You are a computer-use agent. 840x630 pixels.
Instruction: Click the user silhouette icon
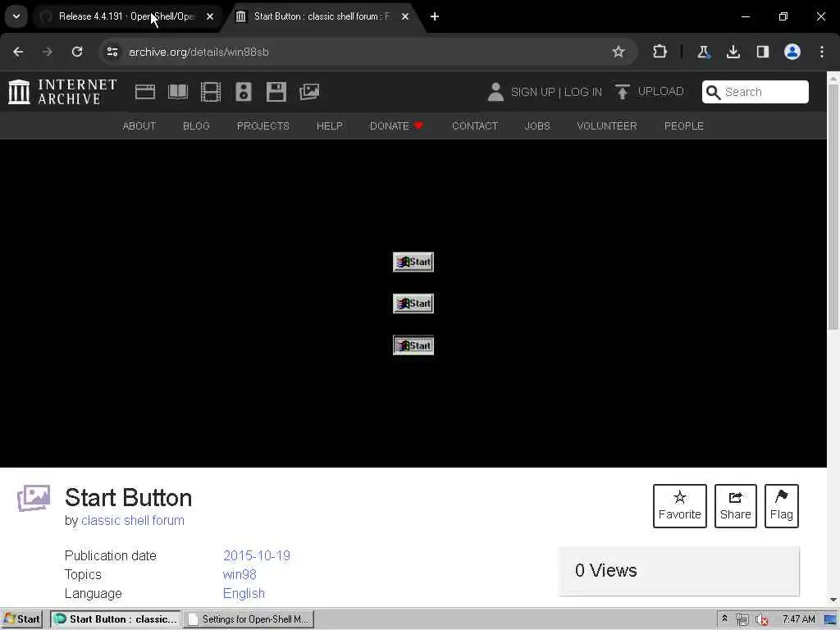tap(495, 92)
